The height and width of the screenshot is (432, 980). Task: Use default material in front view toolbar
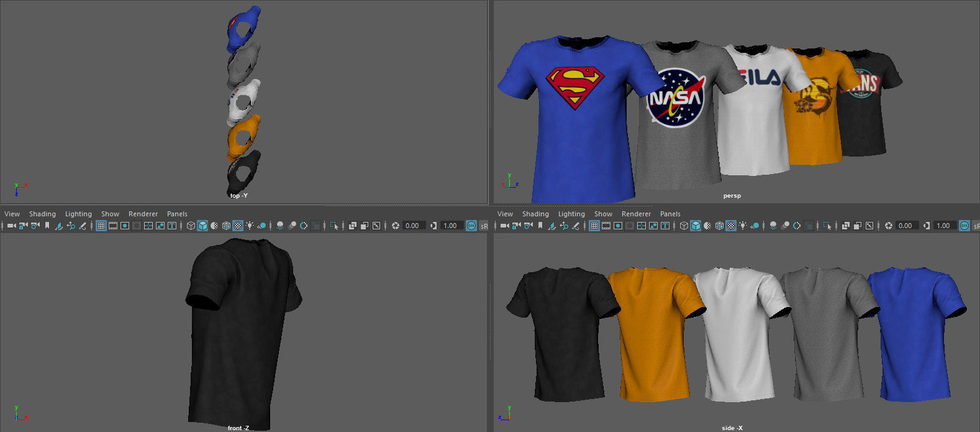(x=214, y=226)
